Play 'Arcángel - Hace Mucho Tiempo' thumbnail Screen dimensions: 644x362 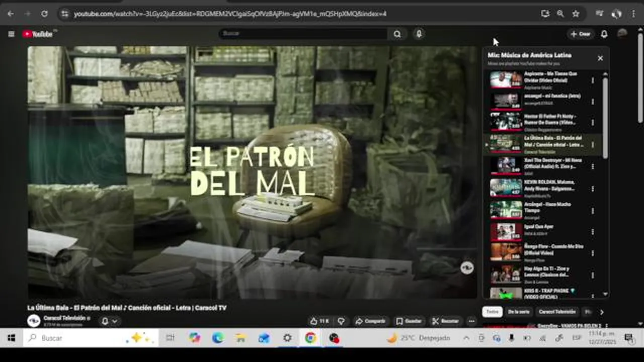(x=506, y=210)
